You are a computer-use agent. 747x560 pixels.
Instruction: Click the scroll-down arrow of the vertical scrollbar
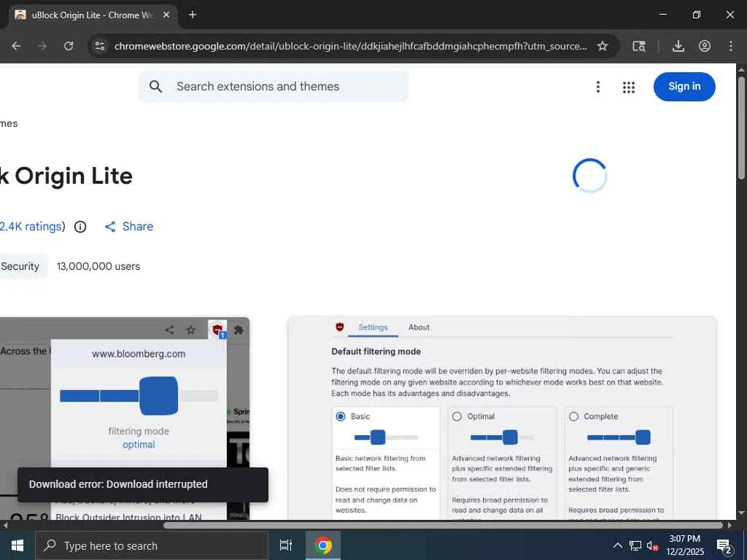click(x=741, y=513)
